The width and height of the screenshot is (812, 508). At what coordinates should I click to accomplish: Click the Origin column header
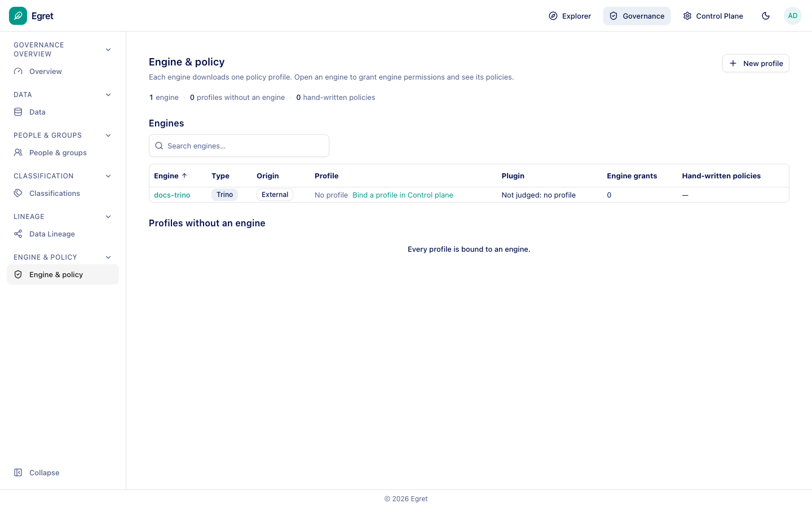[x=268, y=176]
